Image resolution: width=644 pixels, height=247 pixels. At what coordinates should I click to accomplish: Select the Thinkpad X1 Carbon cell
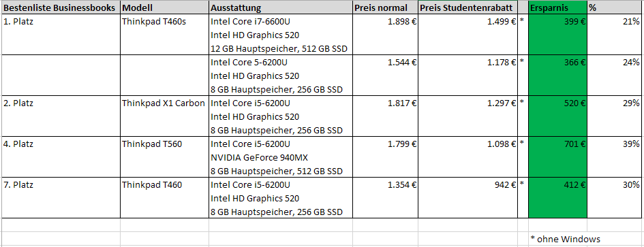click(165, 103)
